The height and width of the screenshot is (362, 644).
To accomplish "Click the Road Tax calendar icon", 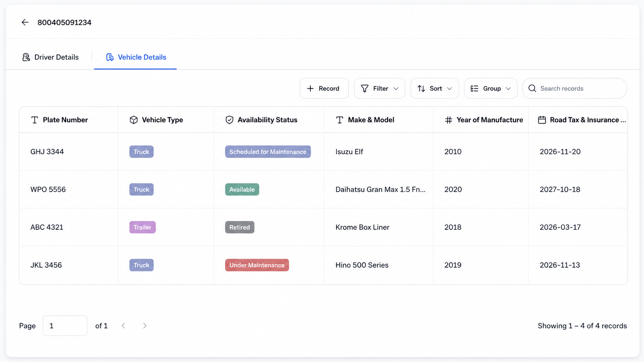I will click(x=542, y=120).
